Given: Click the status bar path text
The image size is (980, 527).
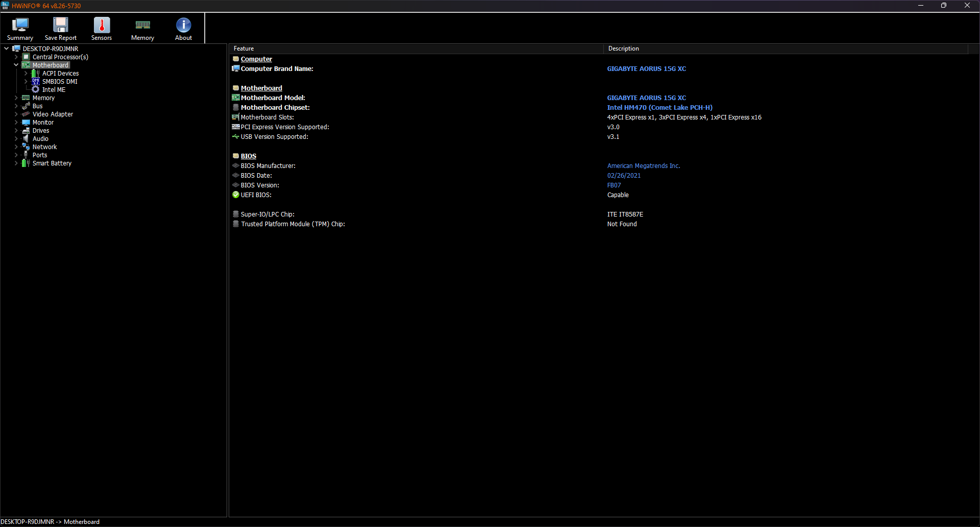Looking at the screenshot, I should pos(50,522).
